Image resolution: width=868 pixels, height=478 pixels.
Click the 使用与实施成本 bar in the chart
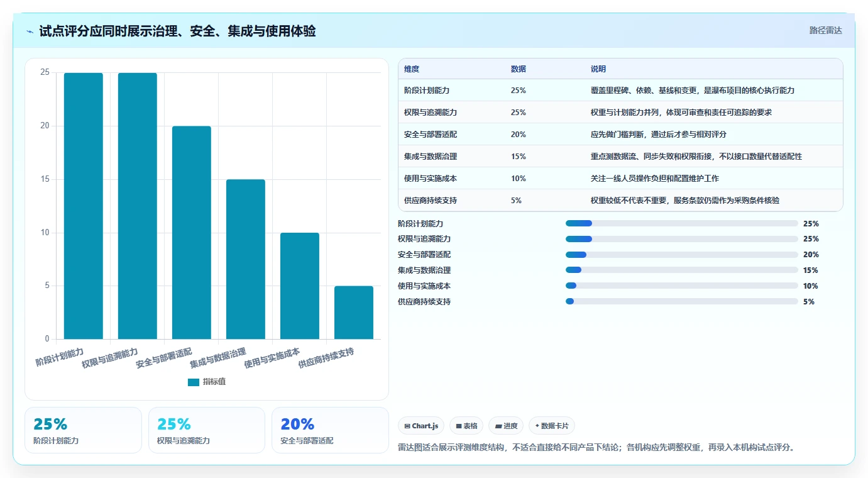[300, 286]
